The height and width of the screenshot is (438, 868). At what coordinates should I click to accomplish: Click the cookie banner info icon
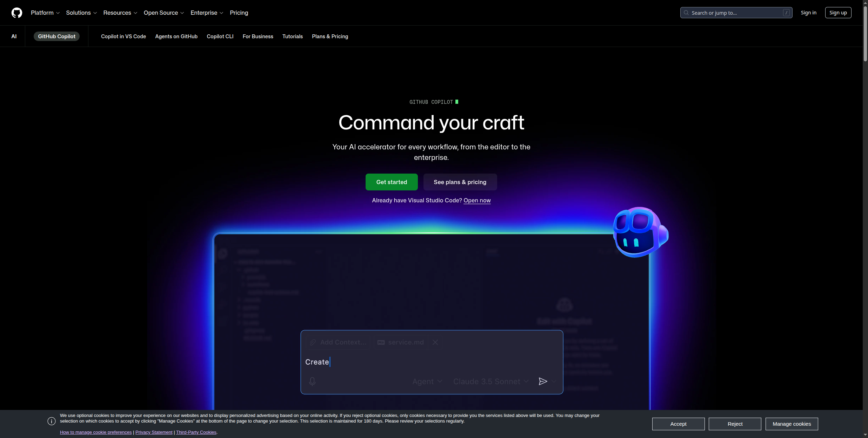pyautogui.click(x=52, y=421)
